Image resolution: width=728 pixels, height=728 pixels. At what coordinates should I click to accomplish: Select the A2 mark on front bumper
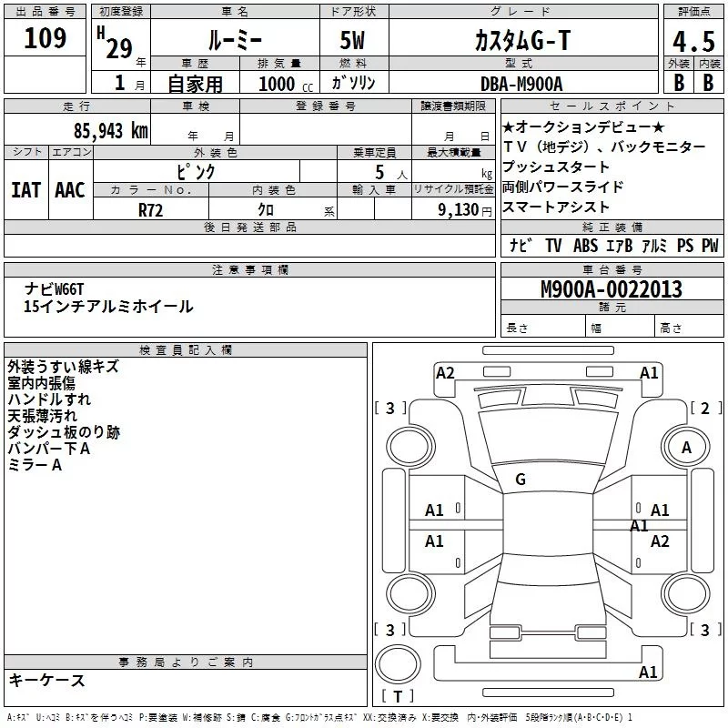[445, 373]
